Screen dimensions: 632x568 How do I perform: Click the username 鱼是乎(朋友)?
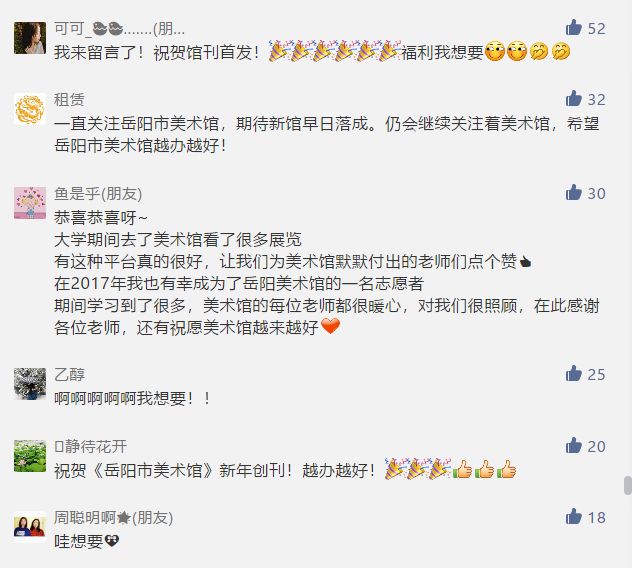(x=98, y=194)
